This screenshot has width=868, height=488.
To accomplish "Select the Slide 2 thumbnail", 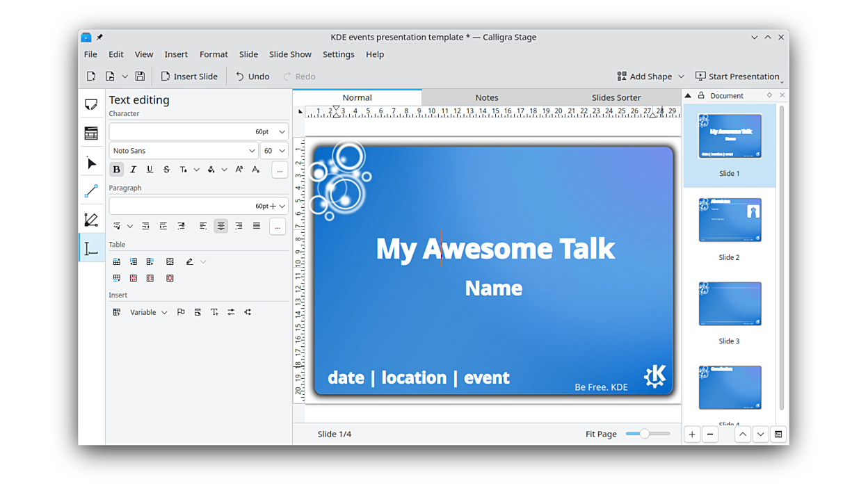I will tap(729, 220).
